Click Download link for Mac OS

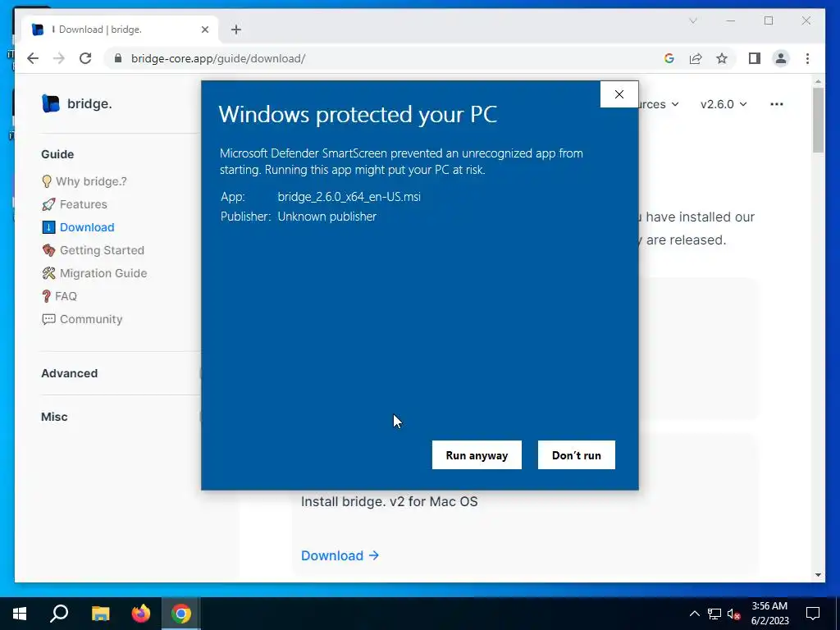pyautogui.click(x=340, y=555)
